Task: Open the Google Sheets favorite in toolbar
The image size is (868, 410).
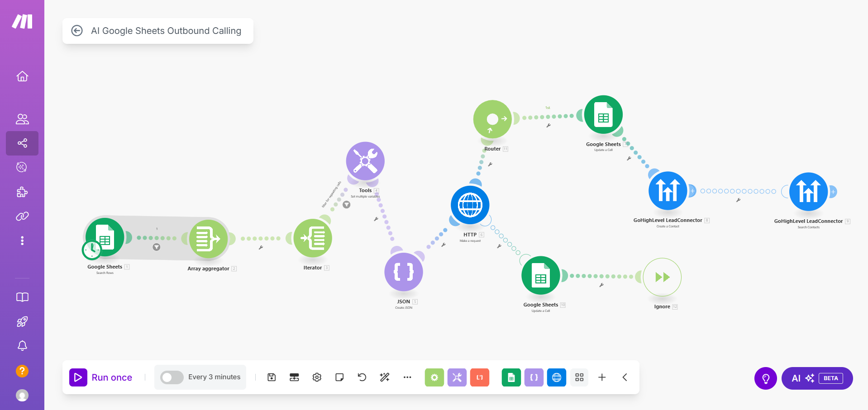Action: coord(511,377)
